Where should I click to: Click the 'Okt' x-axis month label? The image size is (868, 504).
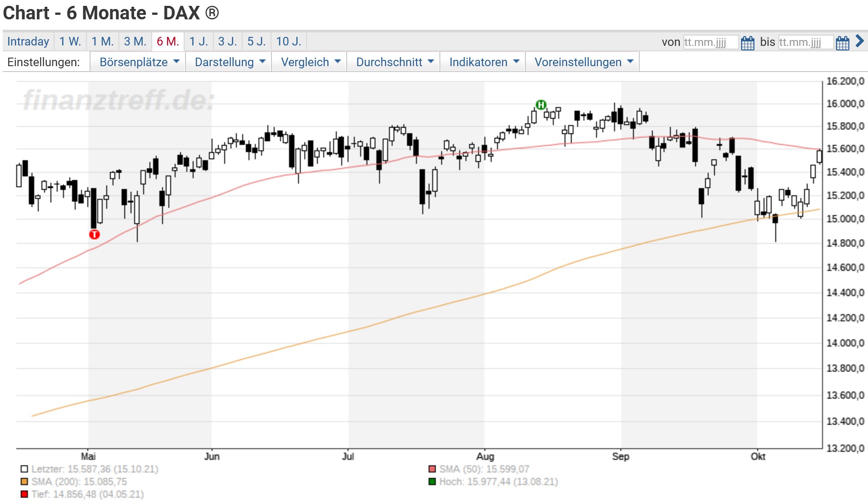pos(758,456)
